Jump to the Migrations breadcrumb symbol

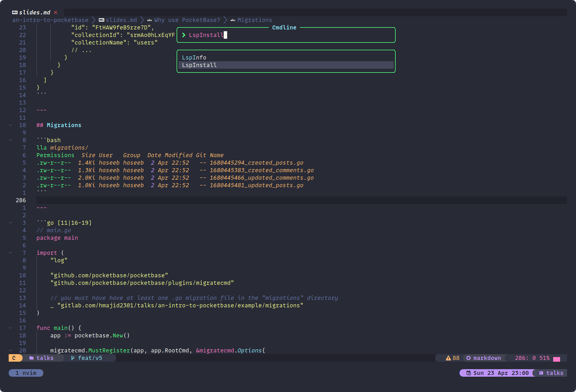255,20
